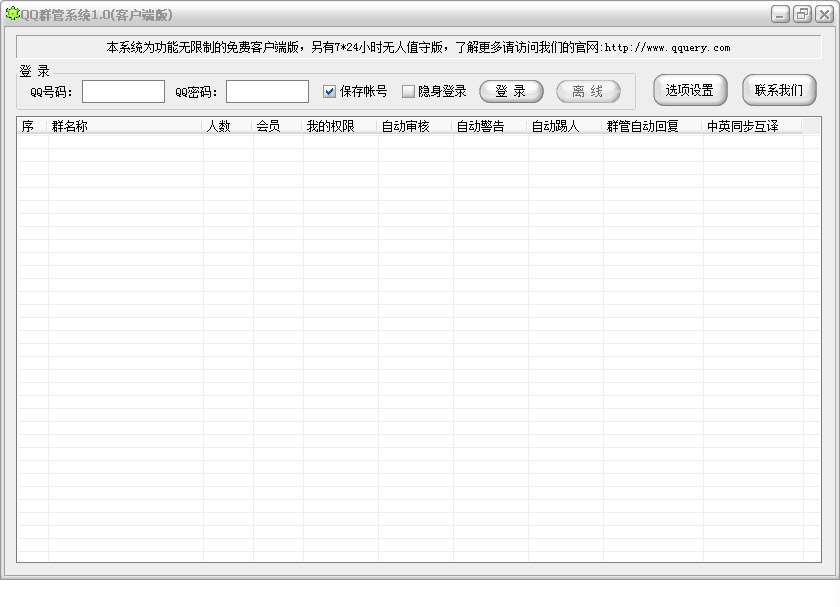The image size is (840, 607).
Task: Click the banner website link http://www.qquery.com
Action: click(x=668, y=48)
